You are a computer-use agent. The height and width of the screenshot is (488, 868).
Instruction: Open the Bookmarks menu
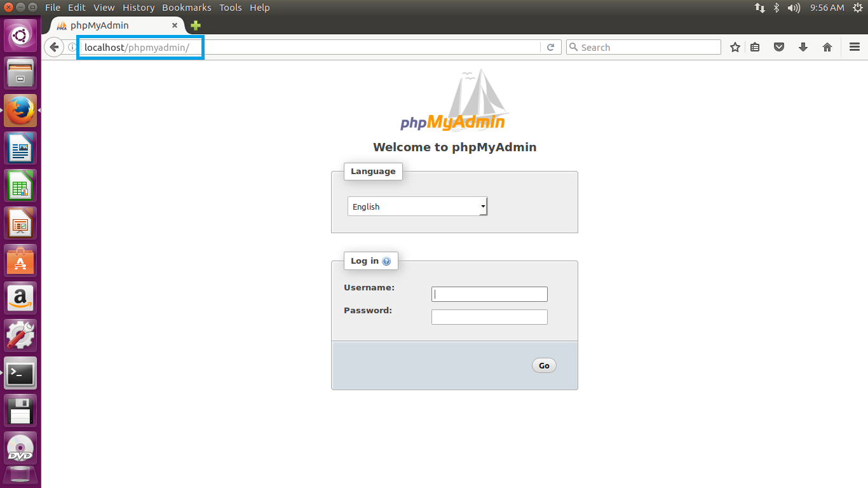coord(187,8)
